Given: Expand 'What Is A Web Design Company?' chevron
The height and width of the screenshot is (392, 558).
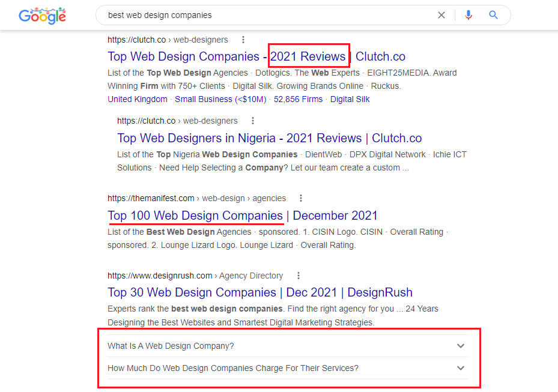Looking at the screenshot, I should [x=461, y=346].
